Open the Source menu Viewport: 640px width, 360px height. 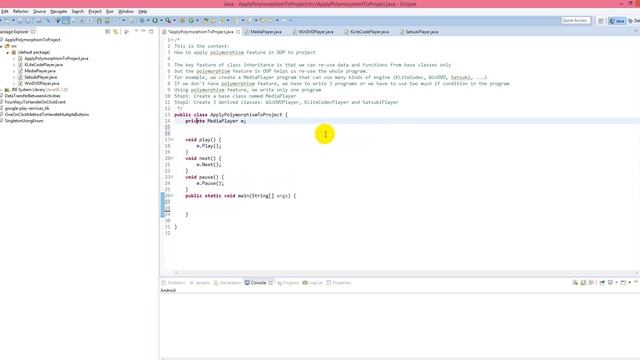click(39, 11)
